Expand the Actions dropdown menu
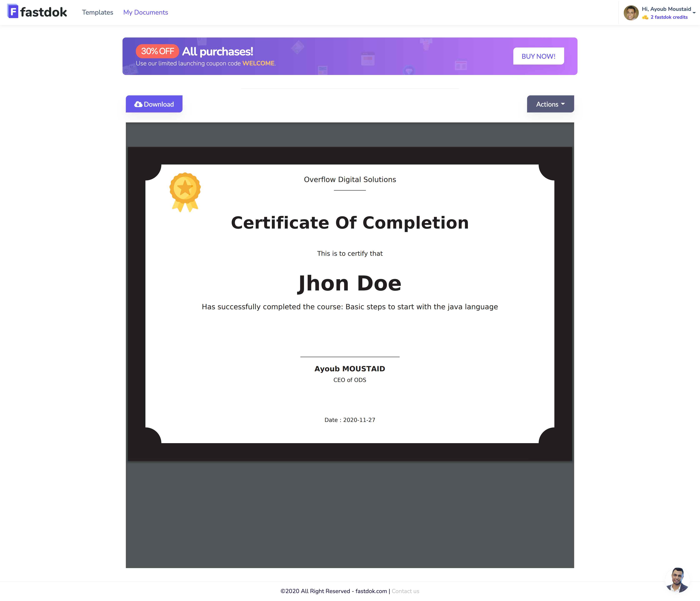This screenshot has height=601, width=700. (x=550, y=104)
